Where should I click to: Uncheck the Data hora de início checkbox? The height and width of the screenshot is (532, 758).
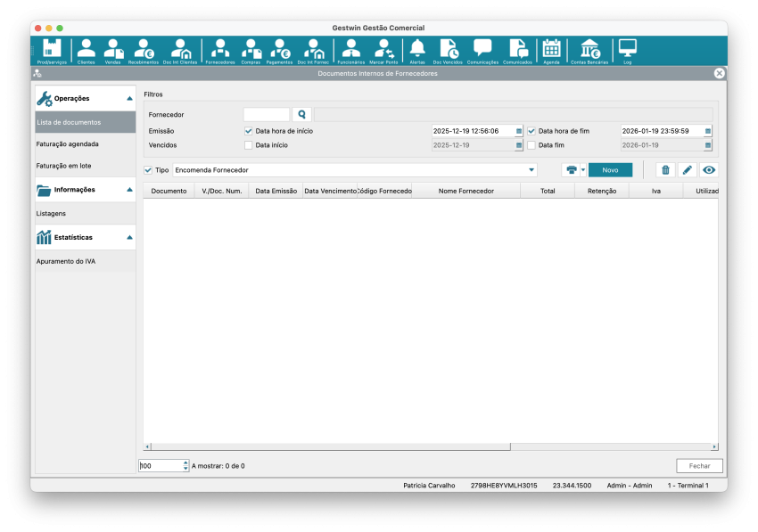click(249, 131)
